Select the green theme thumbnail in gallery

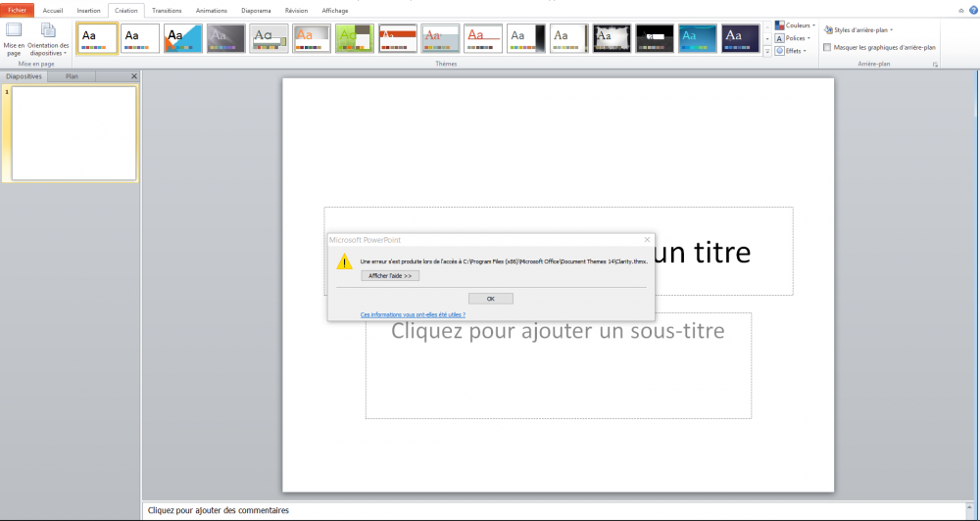click(355, 38)
